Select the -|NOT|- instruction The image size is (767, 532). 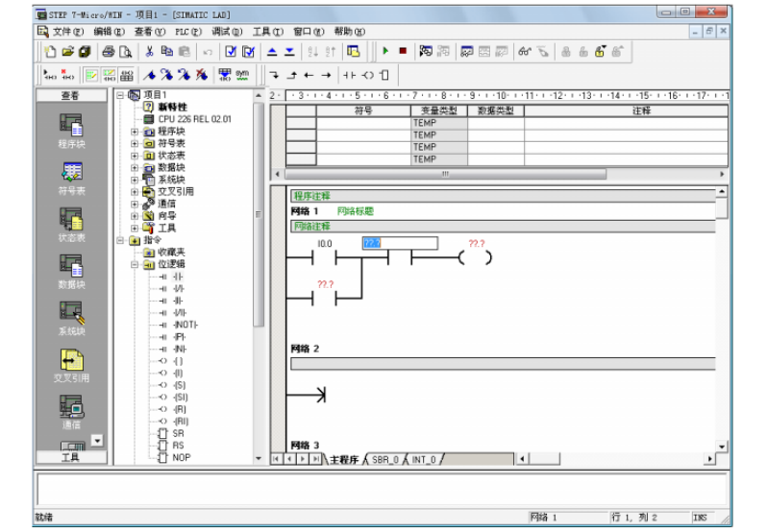click(x=186, y=325)
